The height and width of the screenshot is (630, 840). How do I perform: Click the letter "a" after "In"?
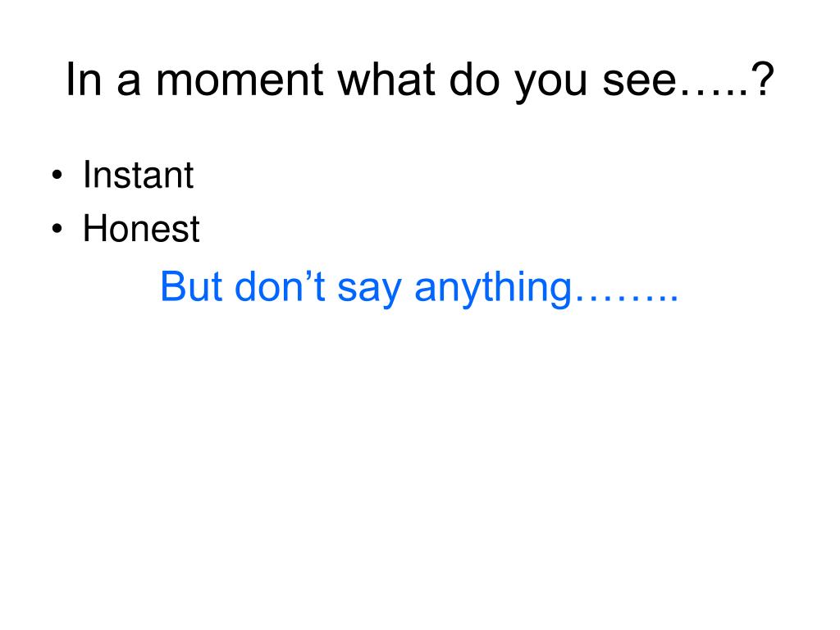[x=129, y=82]
